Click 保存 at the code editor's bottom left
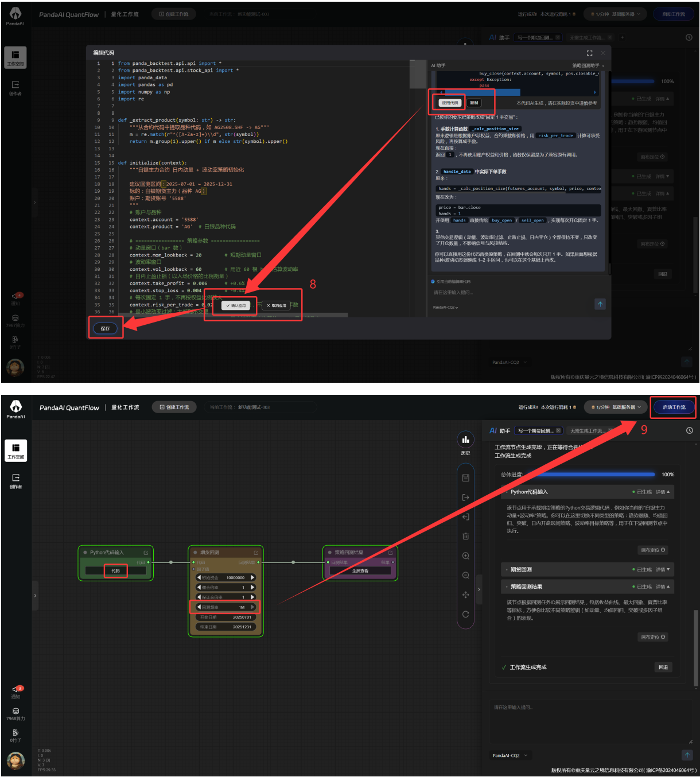This screenshot has width=700, height=777. 105,328
